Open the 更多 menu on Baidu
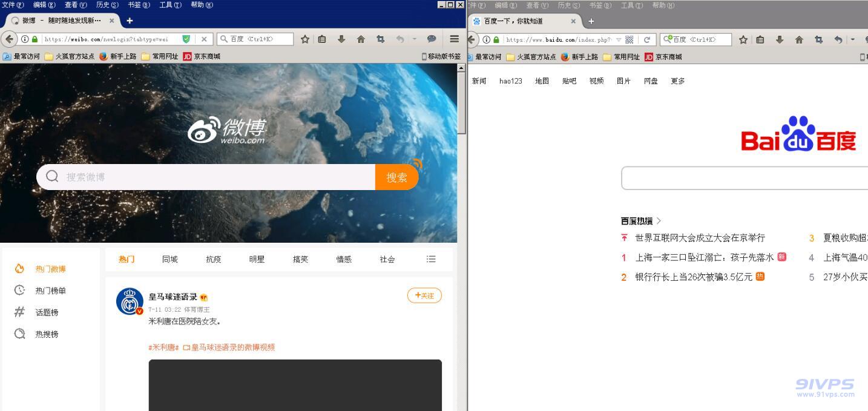Screen dimensions: 868x411 pyautogui.click(x=678, y=81)
